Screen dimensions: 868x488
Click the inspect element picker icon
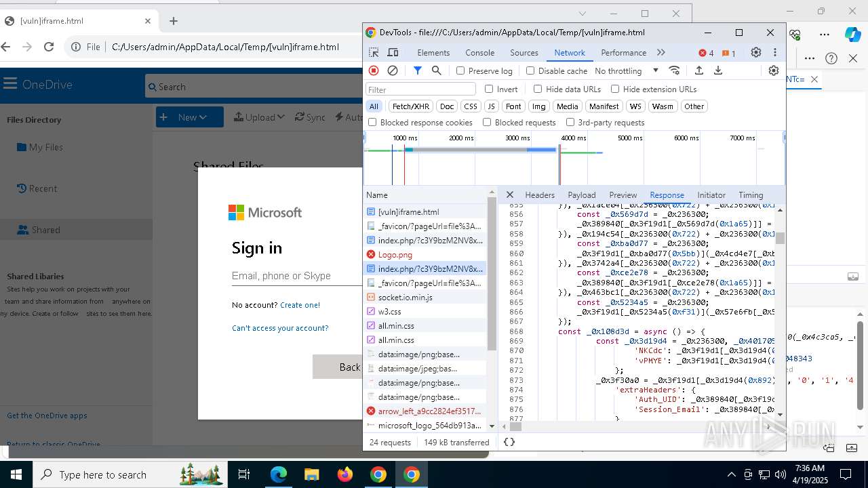pyautogui.click(x=374, y=53)
